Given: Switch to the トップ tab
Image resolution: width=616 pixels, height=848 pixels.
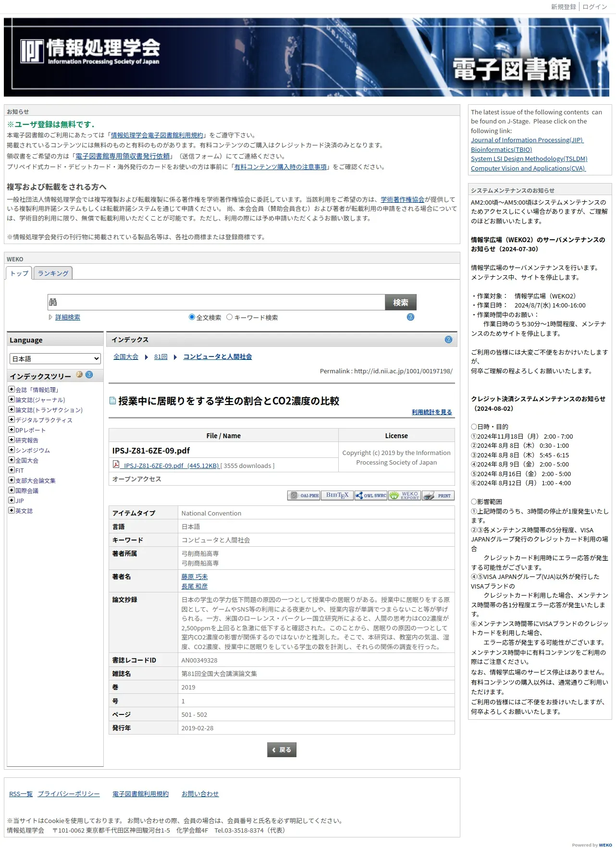Looking at the screenshot, I should tap(19, 273).
